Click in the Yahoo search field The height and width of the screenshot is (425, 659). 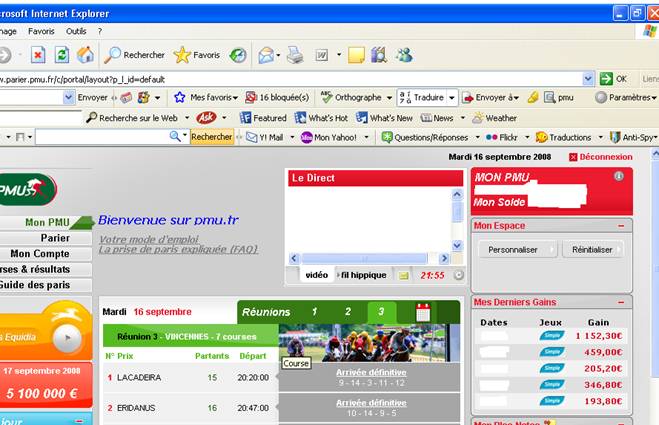[x=102, y=137]
